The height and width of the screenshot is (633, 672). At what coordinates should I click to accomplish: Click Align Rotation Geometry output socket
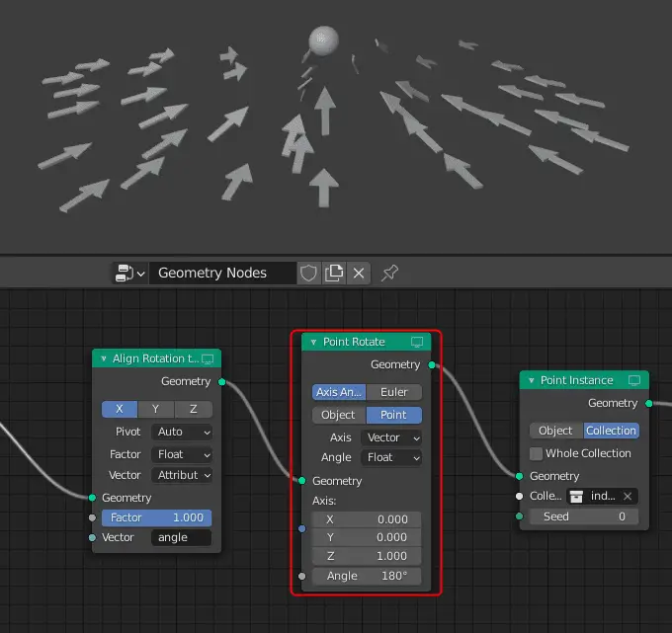(222, 381)
